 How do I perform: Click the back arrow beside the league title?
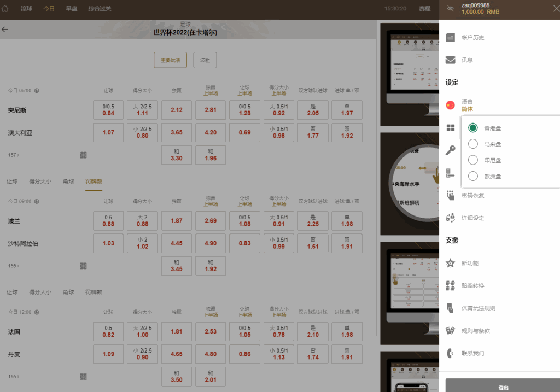5,30
